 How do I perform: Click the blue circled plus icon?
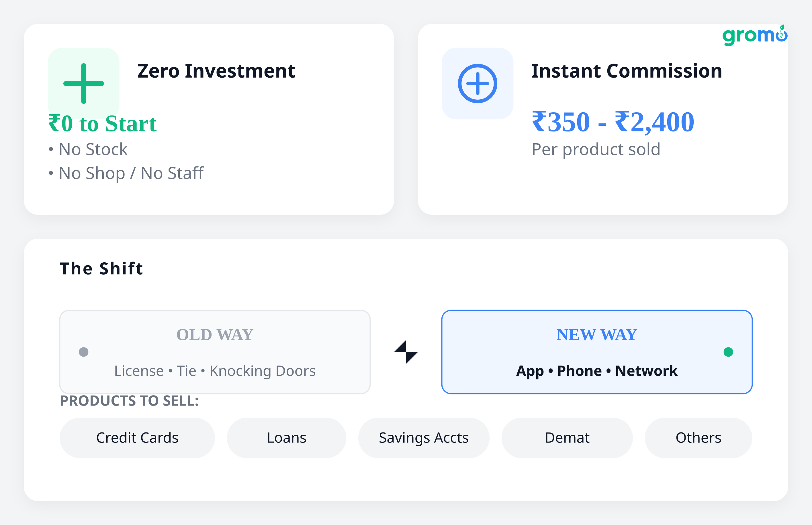(477, 84)
